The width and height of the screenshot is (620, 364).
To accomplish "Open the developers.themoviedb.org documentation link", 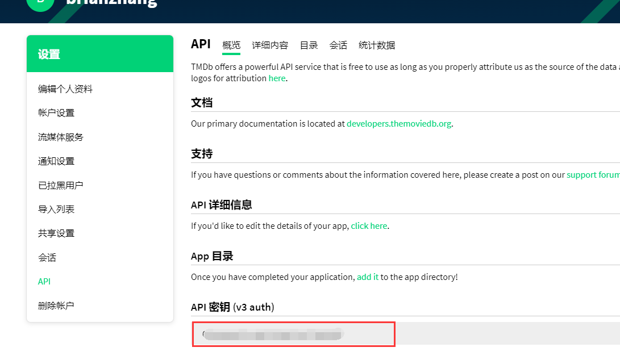I will click(399, 124).
